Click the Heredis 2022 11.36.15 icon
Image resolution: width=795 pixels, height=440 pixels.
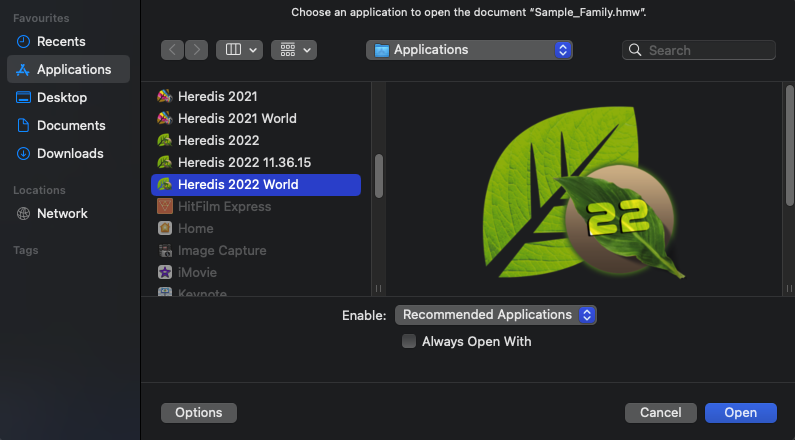[x=165, y=162]
